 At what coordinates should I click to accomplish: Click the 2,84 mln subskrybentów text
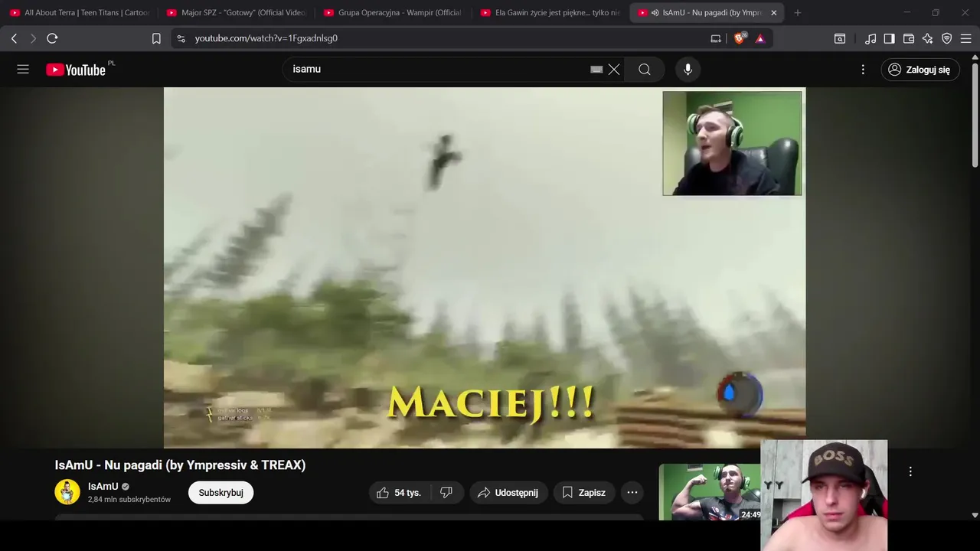129,500
